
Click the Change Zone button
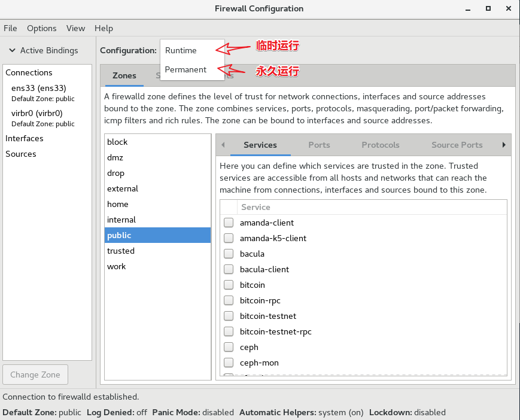[x=35, y=374]
